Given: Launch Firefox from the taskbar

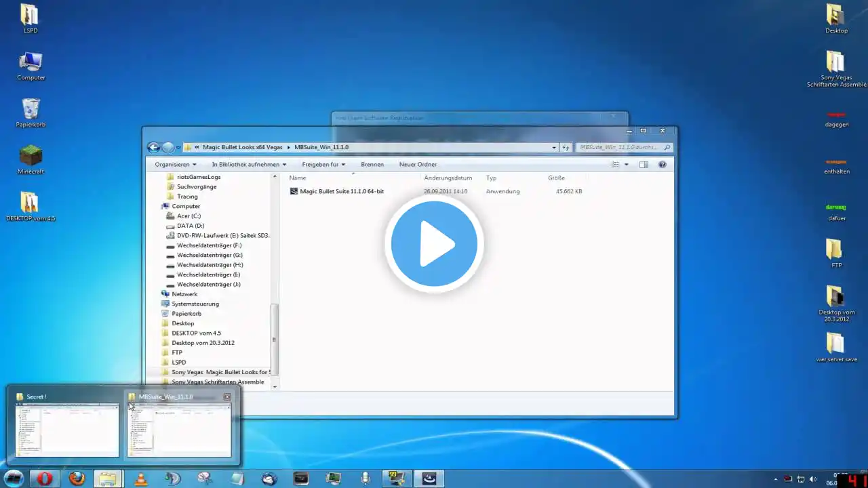Looking at the screenshot, I should coord(77,479).
